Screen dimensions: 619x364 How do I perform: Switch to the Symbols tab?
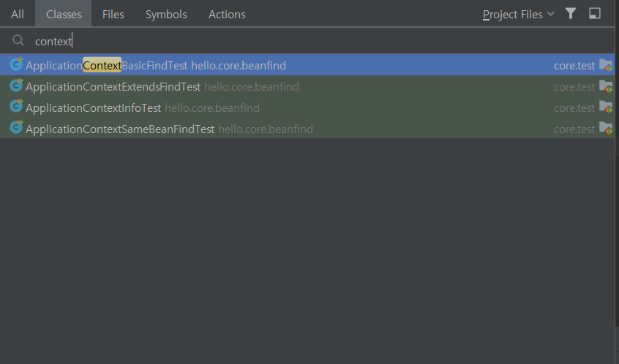point(166,14)
